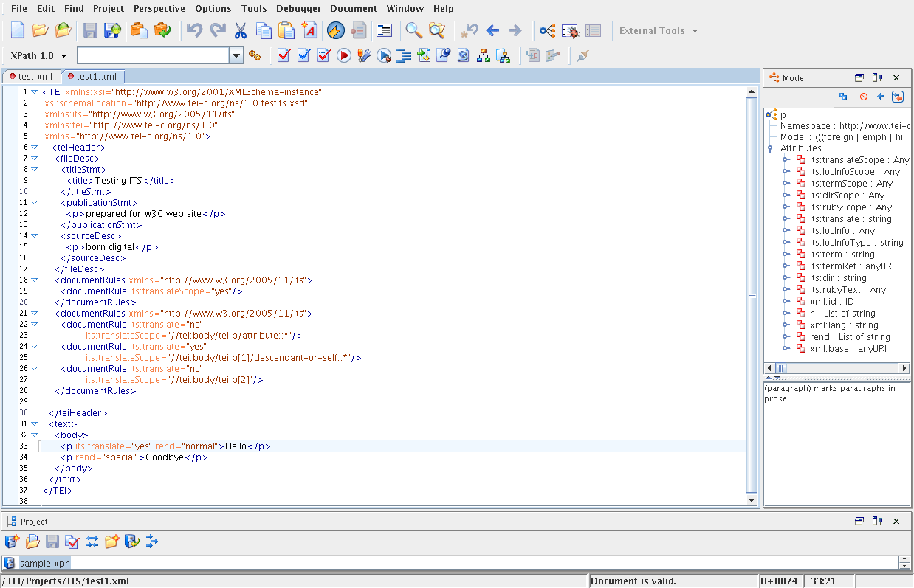914x588 pixels.
Task: Click the New document icon
Action: click(17, 30)
